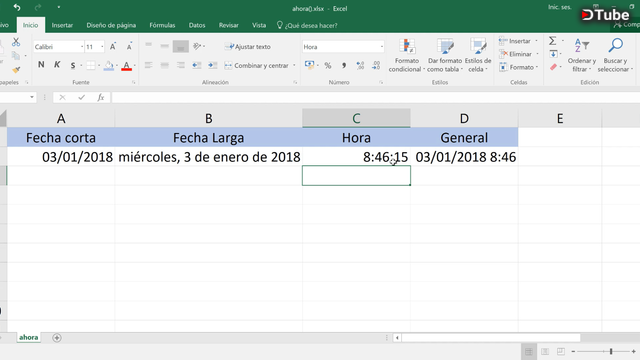Select the Format Painter brush
This screenshot has height=360, width=640.
click(16, 70)
